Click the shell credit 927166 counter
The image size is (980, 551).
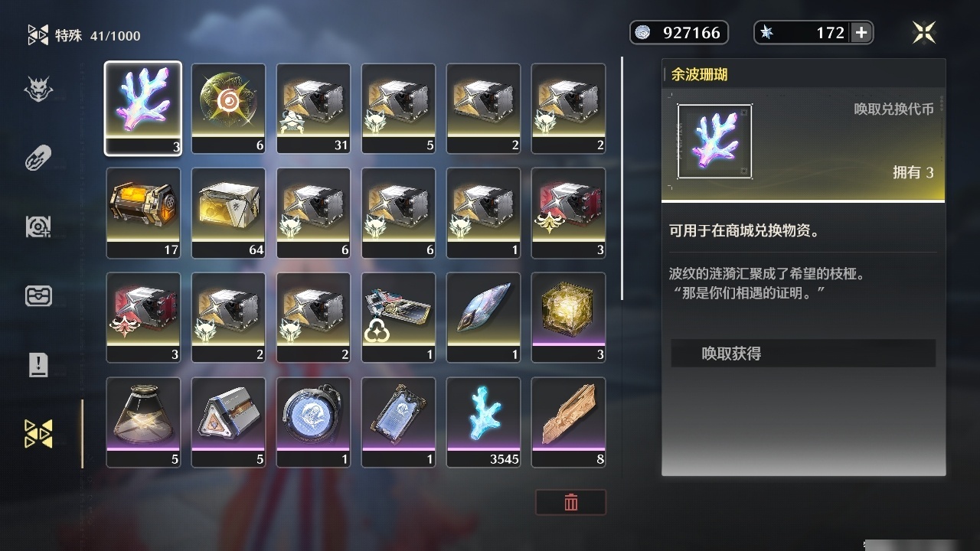[x=679, y=32]
